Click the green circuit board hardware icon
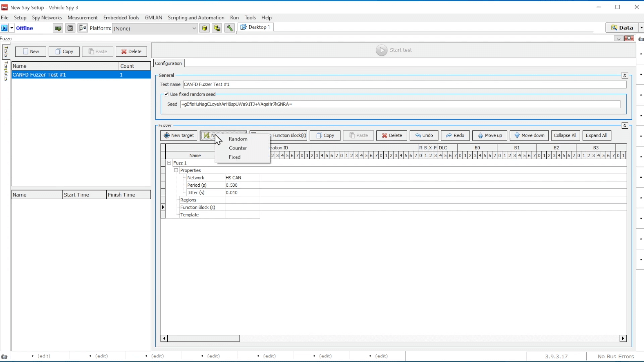644x362 pixels. coord(58,28)
